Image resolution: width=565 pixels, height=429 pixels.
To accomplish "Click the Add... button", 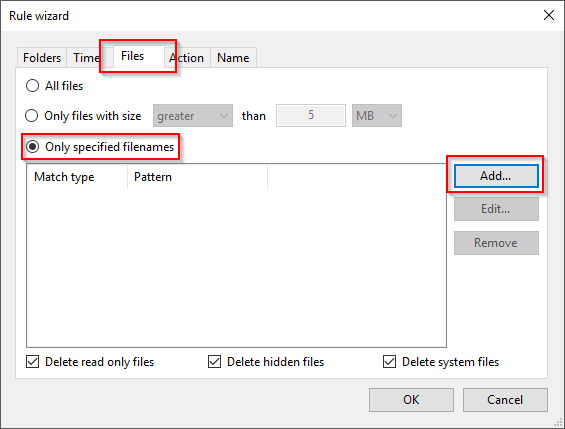I will [x=496, y=176].
